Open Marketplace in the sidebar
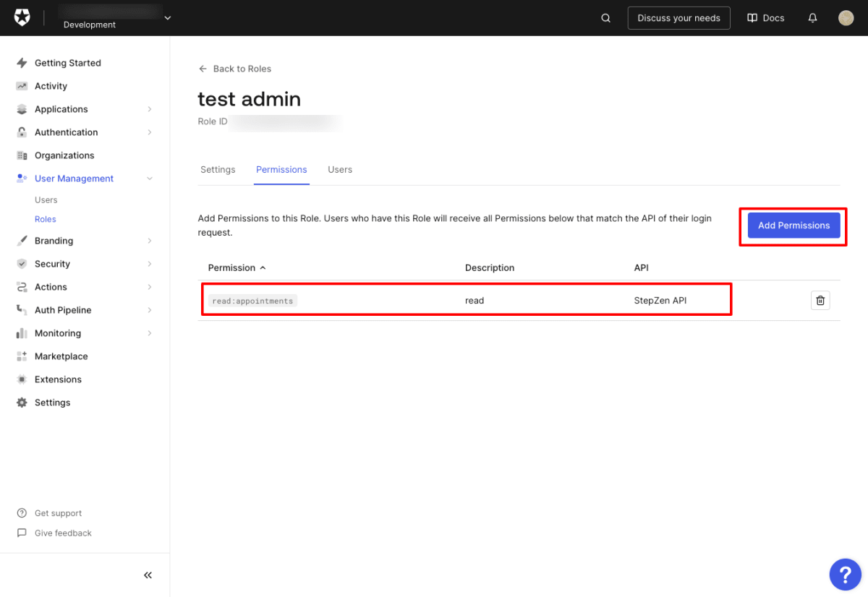This screenshot has height=597, width=868. (61, 356)
